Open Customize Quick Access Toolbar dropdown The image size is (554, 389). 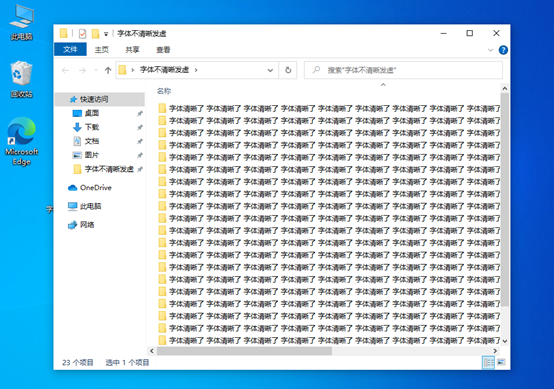pyautogui.click(x=106, y=34)
